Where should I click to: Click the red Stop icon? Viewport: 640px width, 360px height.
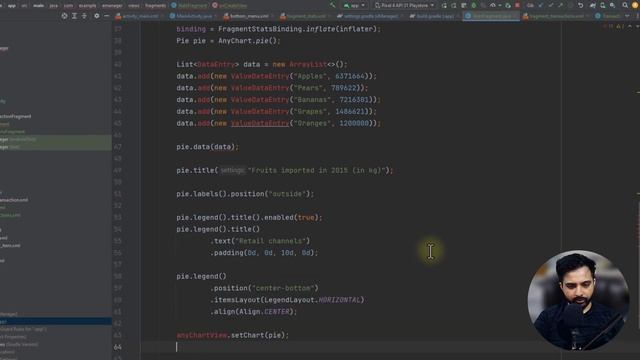(x=517, y=5)
